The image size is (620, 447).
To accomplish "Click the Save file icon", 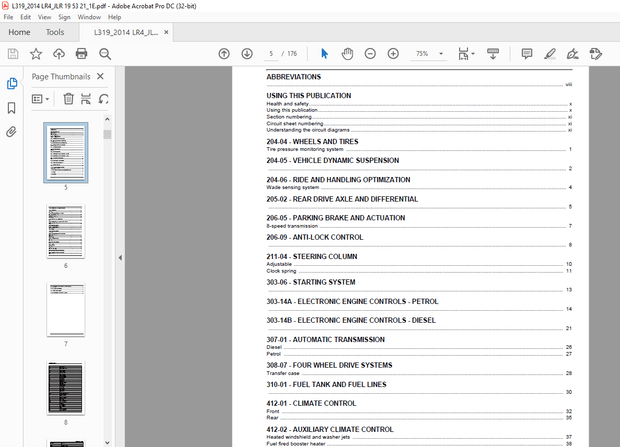I will (13, 54).
